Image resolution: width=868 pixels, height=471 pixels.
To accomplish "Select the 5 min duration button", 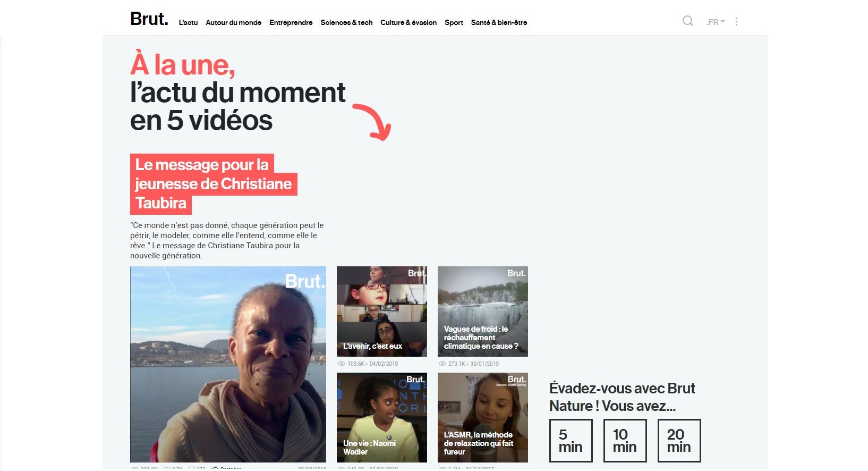I will tap(571, 441).
